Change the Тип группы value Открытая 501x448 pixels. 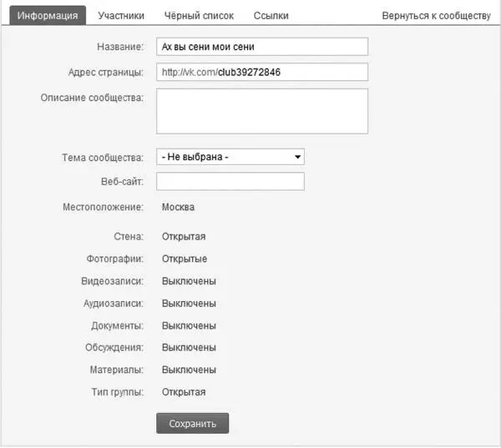tap(184, 391)
